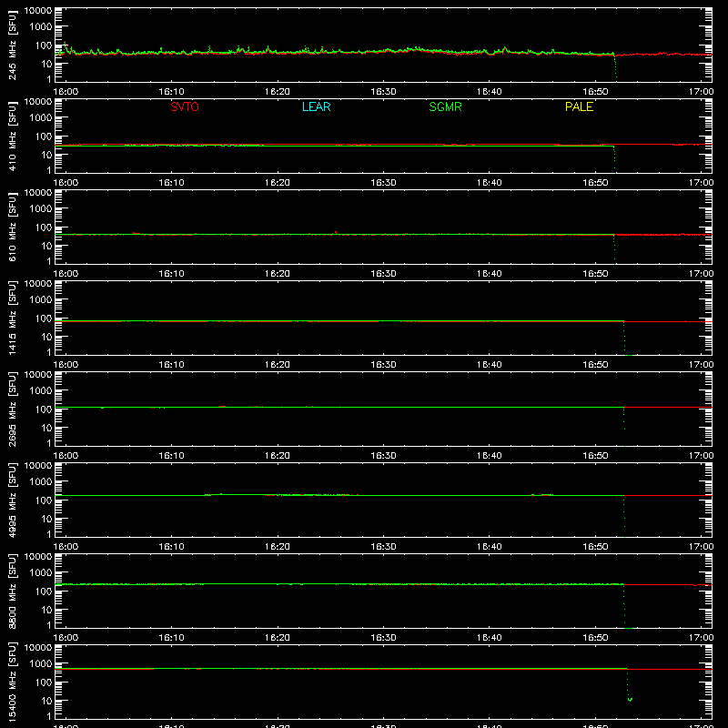Click the 1000 tick value on 15400 MHz axis
This screenshot has width=728, height=728.
(41, 664)
